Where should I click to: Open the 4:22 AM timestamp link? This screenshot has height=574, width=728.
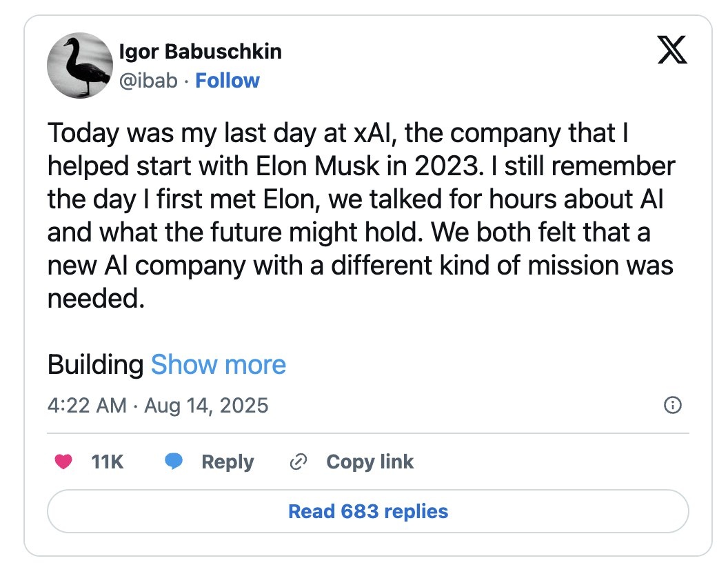(x=87, y=405)
